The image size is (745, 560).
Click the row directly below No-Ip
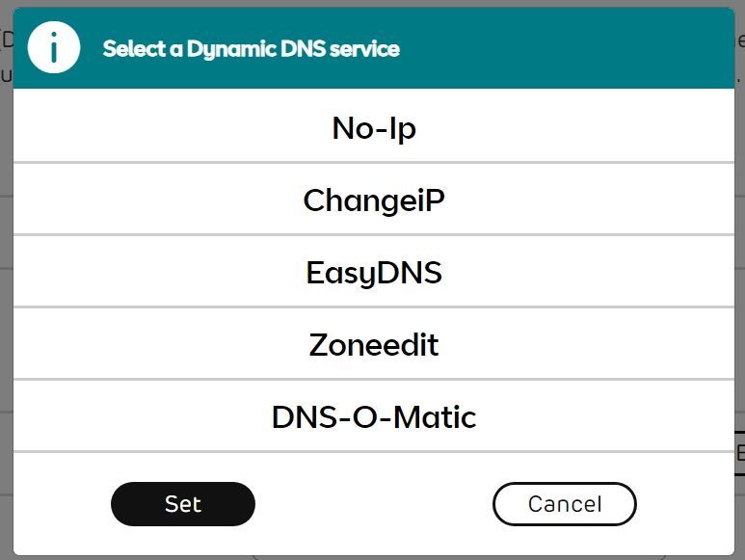[x=374, y=200]
